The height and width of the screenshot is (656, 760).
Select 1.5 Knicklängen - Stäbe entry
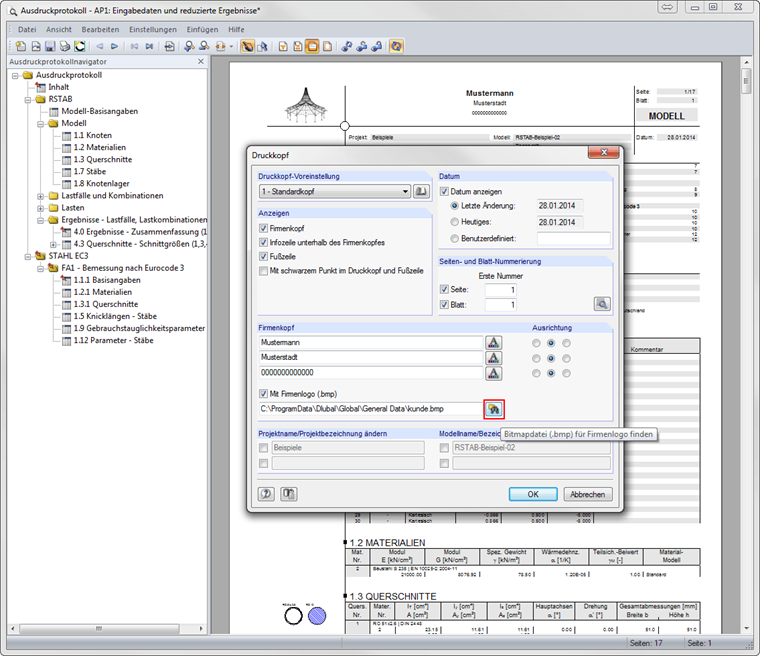pyautogui.click(x=115, y=316)
